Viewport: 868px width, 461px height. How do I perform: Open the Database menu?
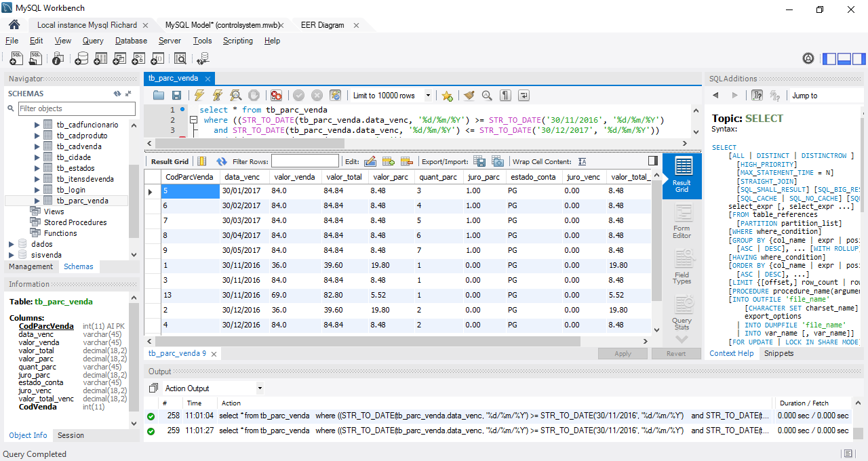[131, 41]
